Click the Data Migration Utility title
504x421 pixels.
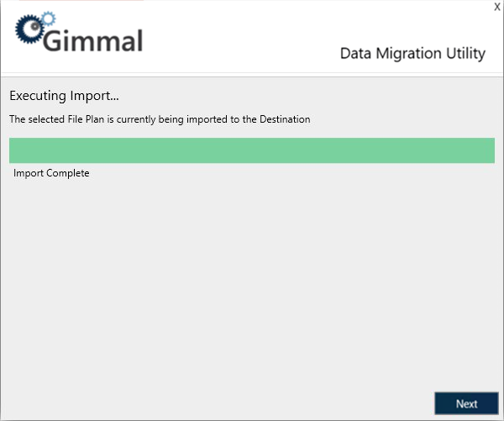click(412, 54)
